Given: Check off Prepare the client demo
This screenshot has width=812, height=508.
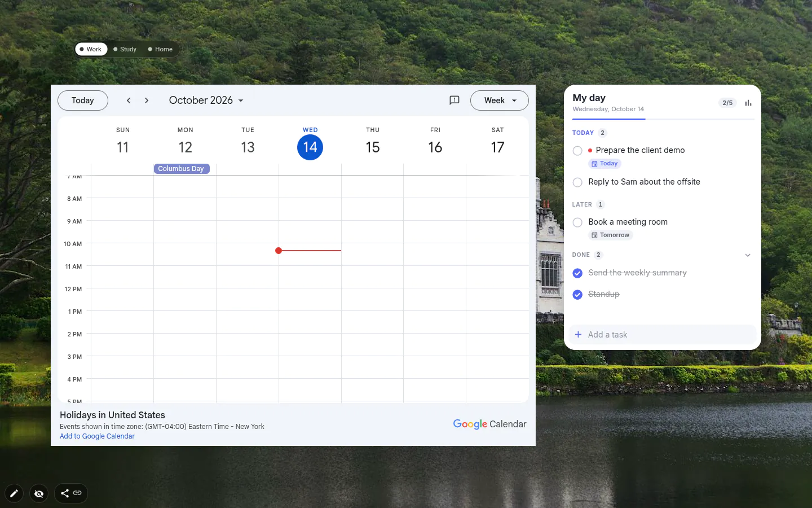Looking at the screenshot, I should (x=577, y=151).
